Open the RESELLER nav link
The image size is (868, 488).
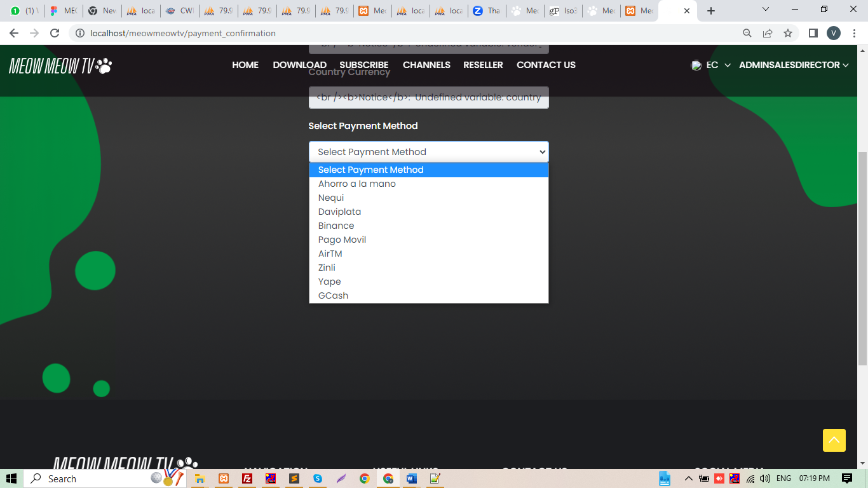[x=483, y=65]
